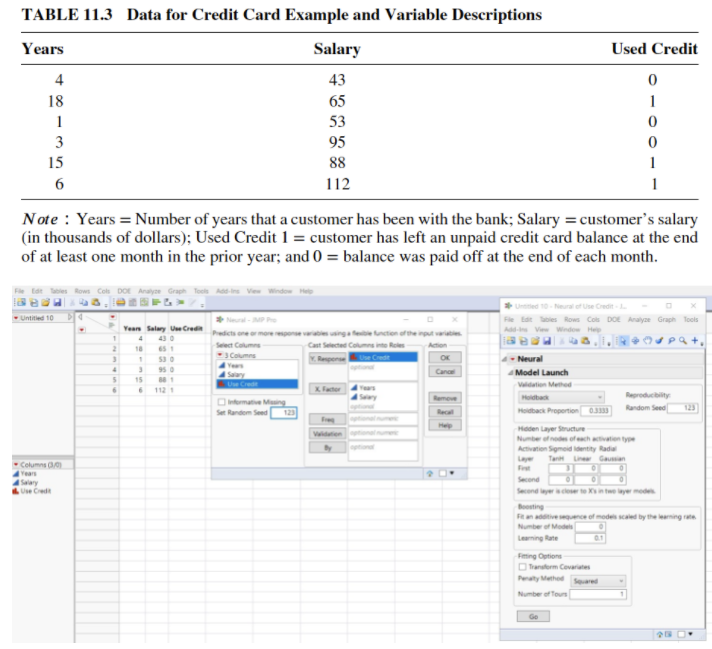
Task: Select the Lasso tool
Action: click(671, 341)
